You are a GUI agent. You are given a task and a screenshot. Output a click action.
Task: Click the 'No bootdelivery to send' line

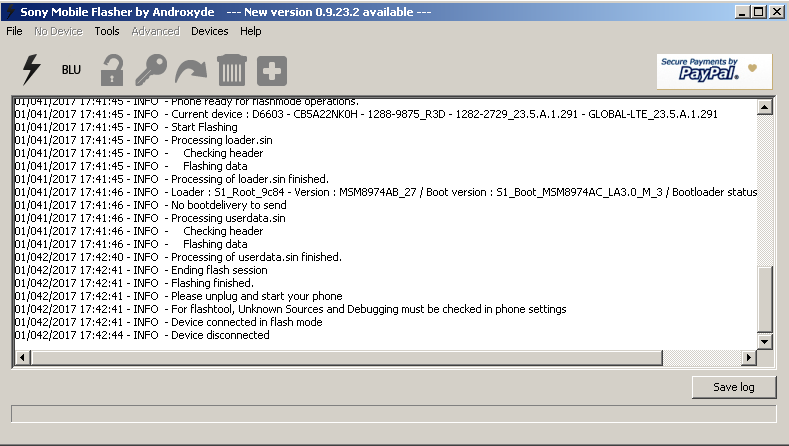tap(150, 205)
